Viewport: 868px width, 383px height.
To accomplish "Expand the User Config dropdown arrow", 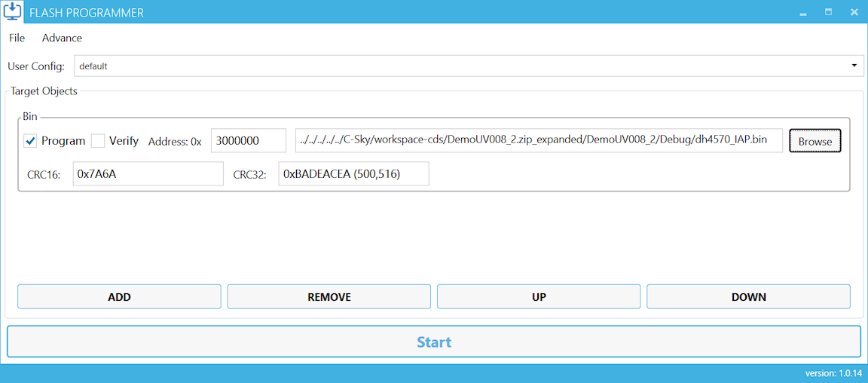I will 854,66.
